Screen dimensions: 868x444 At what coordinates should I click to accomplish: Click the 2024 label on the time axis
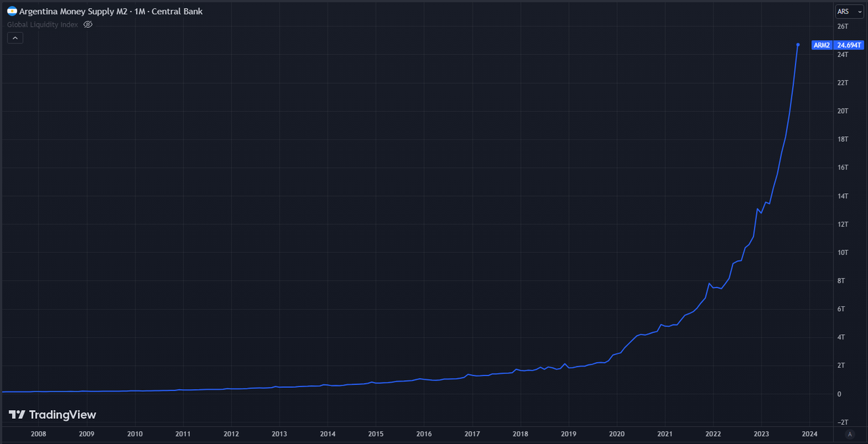(810, 434)
